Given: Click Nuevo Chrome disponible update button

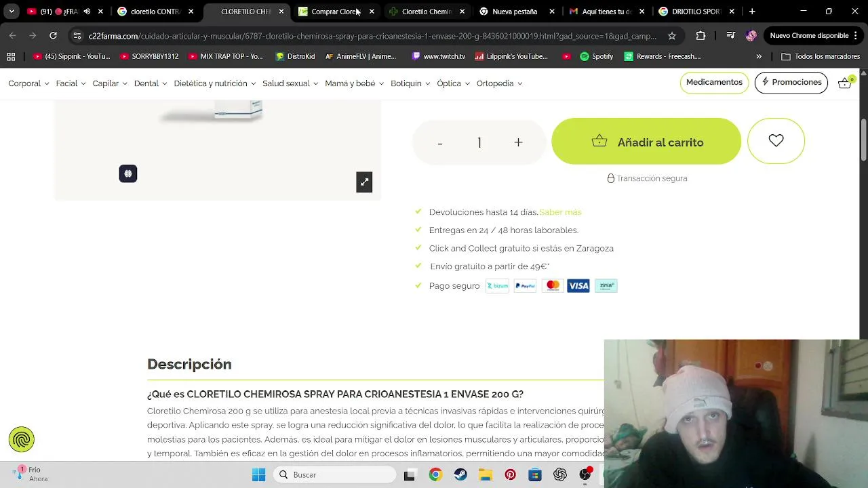Looking at the screenshot, I should [x=812, y=36].
